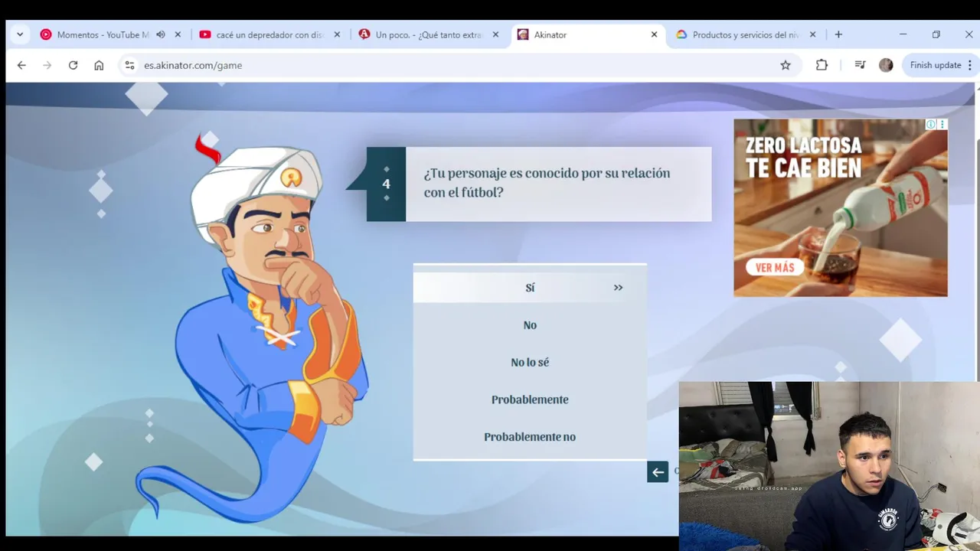This screenshot has height=551, width=980.
Task: Focus the address bar showing es.akinator.com/game
Action: coord(459,65)
